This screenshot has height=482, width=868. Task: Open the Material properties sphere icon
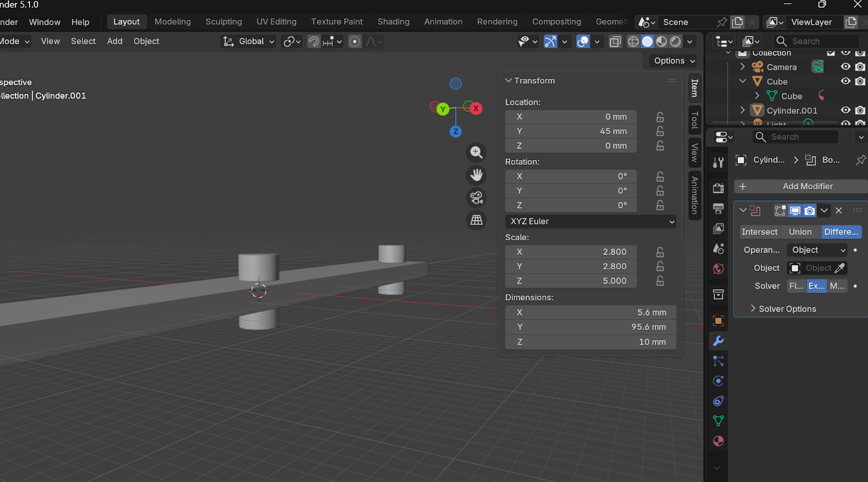(718, 441)
